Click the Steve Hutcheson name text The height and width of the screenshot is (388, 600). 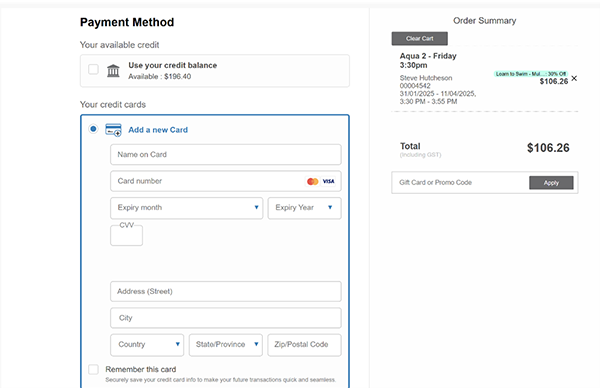[x=426, y=78]
